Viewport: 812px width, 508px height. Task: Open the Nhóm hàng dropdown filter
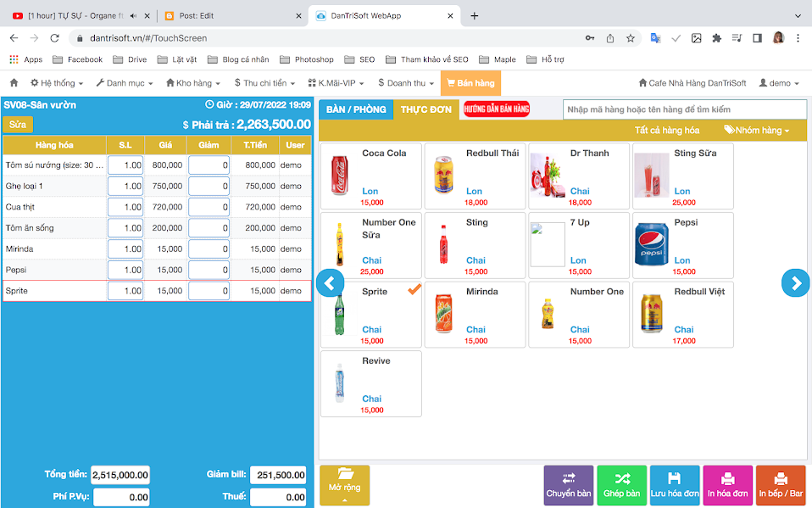(x=757, y=130)
